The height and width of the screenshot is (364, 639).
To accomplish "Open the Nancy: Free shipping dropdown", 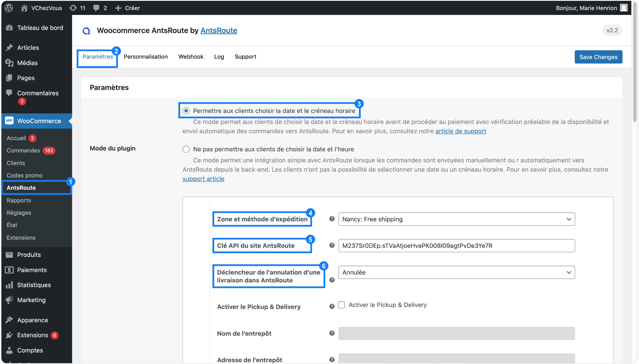I will point(457,219).
